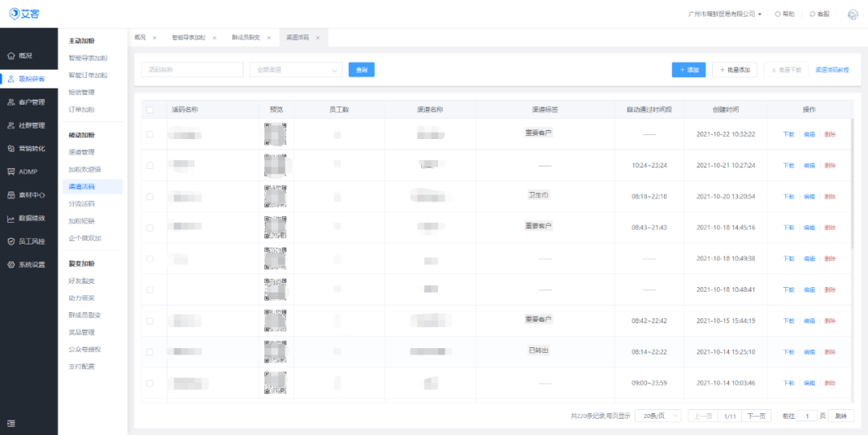Click the table's vertical scrollbar
Image resolution: width=868 pixels, height=435 pixels.
tap(851, 183)
